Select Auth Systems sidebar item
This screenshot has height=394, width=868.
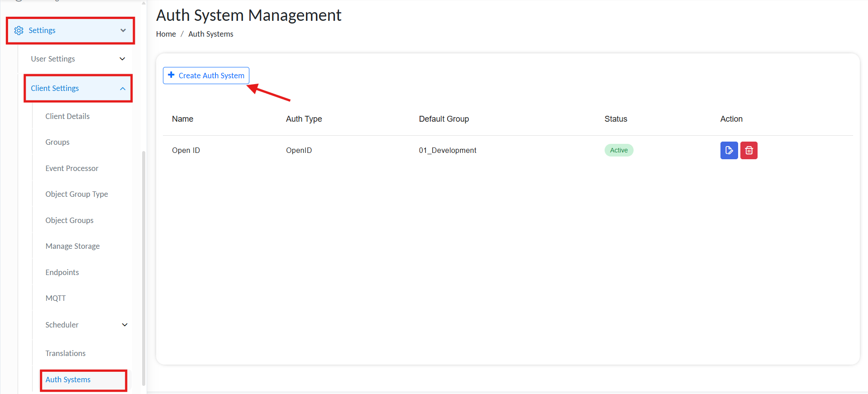pos(68,380)
